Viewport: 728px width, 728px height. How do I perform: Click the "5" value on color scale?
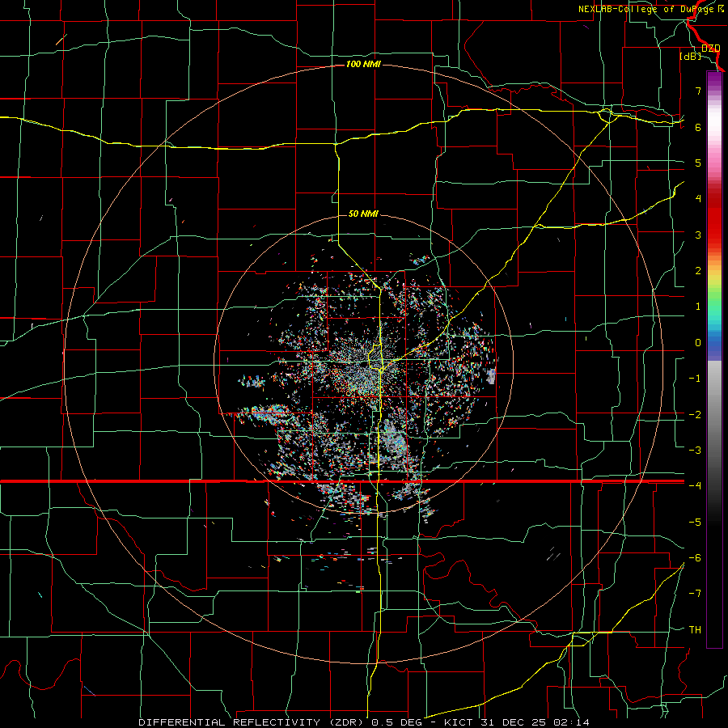tap(698, 163)
